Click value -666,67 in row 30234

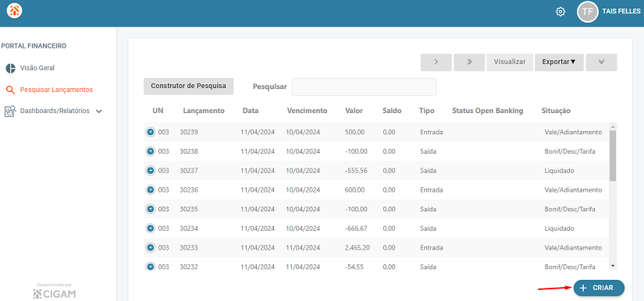tap(355, 228)
